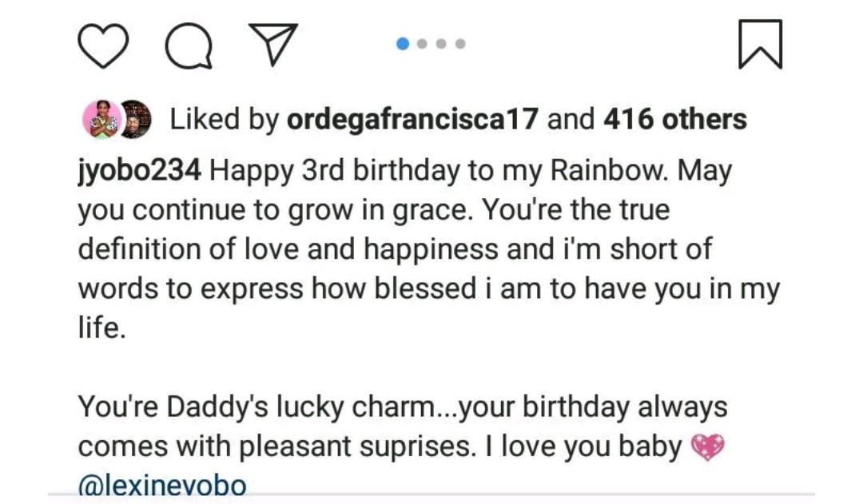The width and height of the screenshot is (863, 504).
Task: Like the post with the heart icon
Action: 104,45
